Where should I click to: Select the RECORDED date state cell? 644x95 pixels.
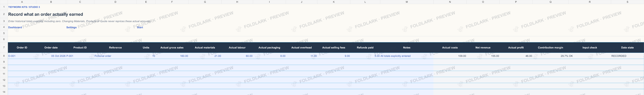click(627, 56)
